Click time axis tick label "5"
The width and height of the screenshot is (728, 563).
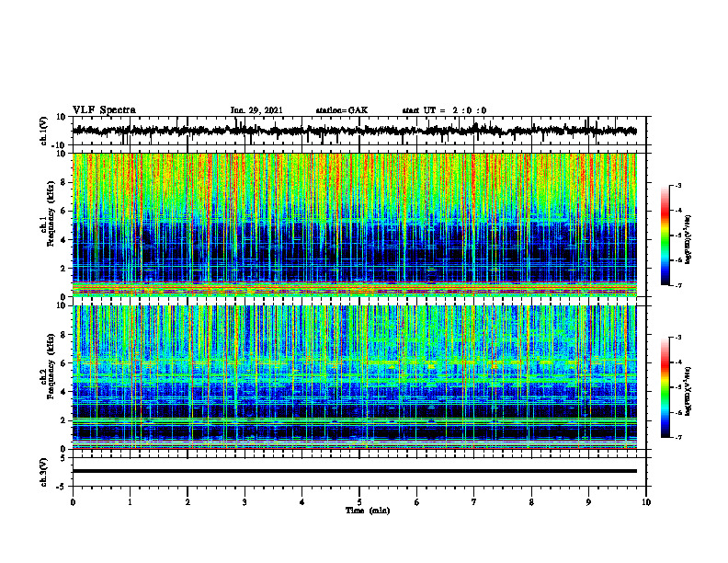tap(359, 502)
